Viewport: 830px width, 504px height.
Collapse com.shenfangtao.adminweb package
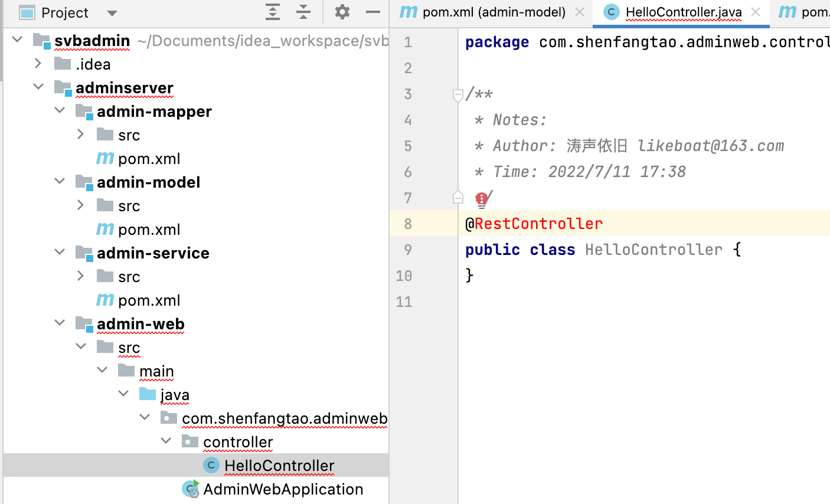point(145,417)
